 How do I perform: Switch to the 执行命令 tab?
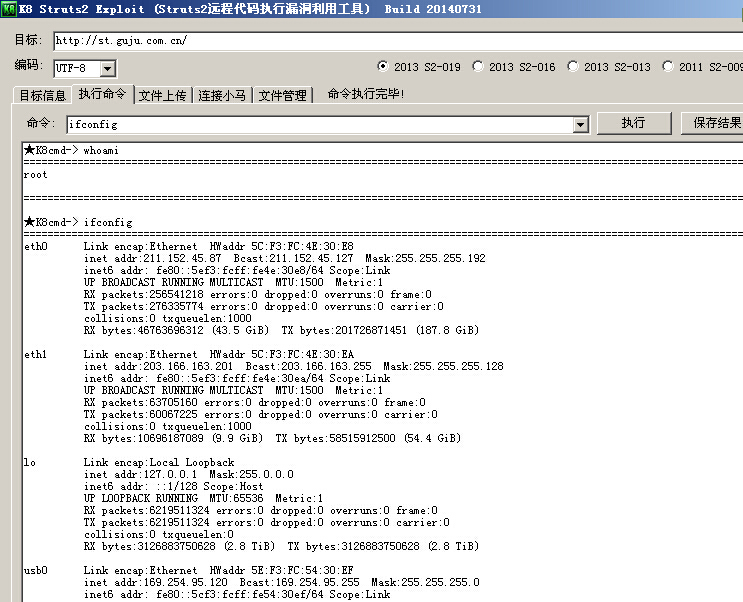point(102,94)
